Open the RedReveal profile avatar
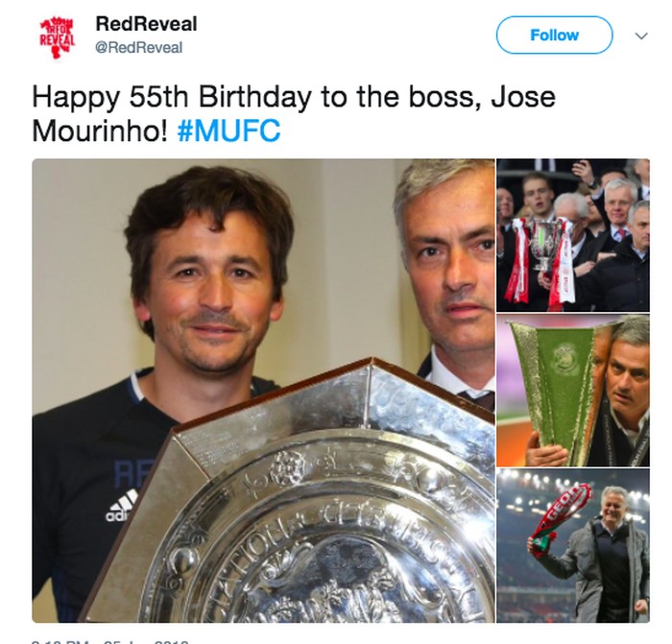 click(x=58, y=37)
